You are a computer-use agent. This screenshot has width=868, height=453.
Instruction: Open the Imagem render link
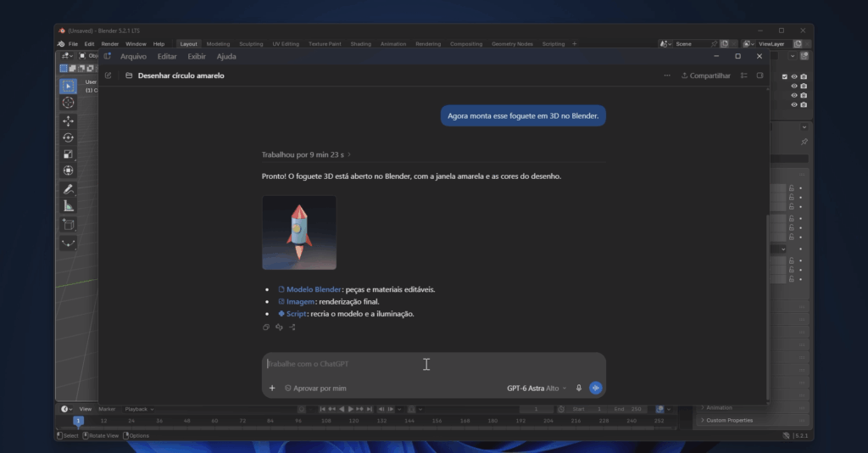296,302
